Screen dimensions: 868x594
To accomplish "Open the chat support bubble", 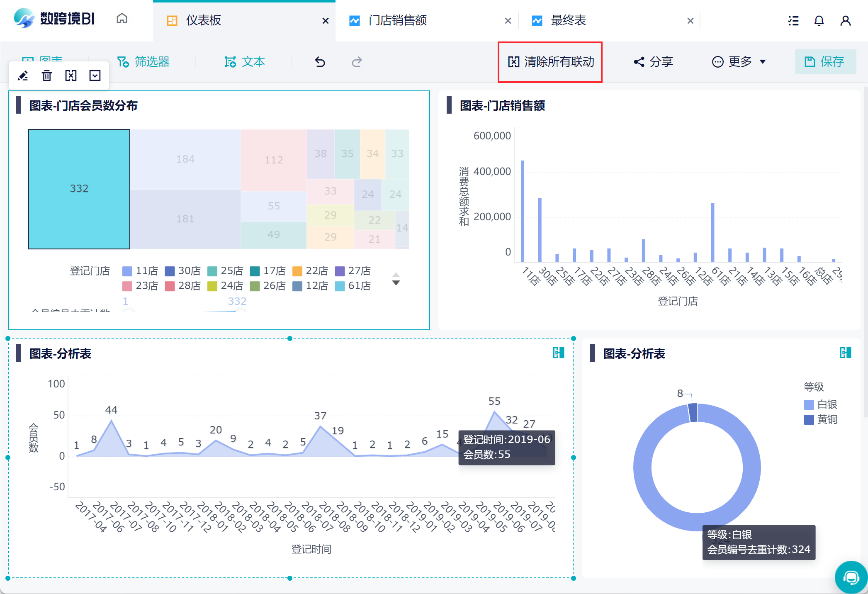I will tap(851, 577).
